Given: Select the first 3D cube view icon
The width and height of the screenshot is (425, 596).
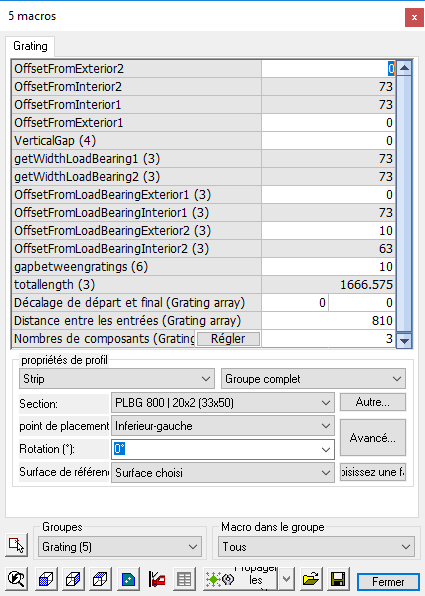Looking at the screenshot, I should pyautogui.click(x=46, y=579).
